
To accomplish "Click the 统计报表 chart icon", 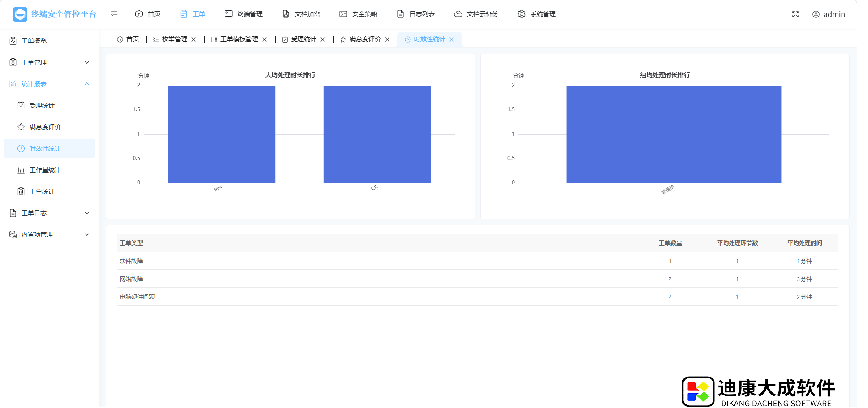I will tap(13, 84).
